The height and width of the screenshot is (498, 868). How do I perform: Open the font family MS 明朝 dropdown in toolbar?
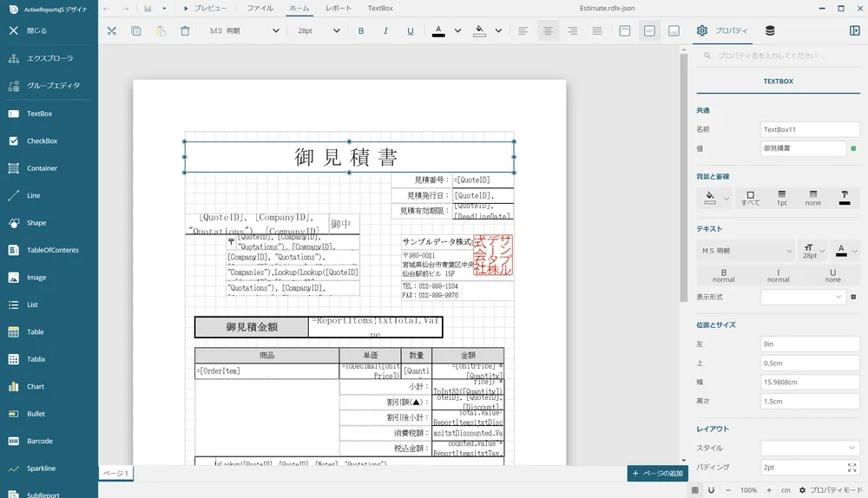(245, 31)
